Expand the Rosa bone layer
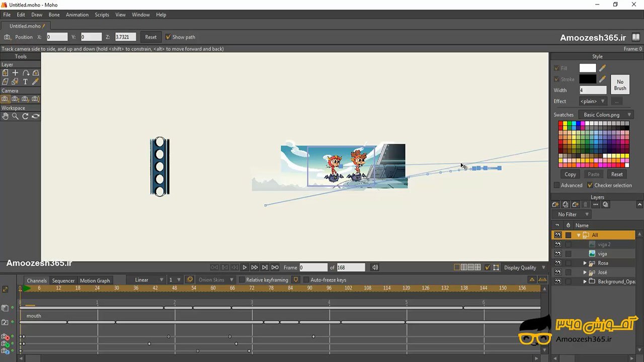The image size is (644, 362). click(x=585, y=263)
